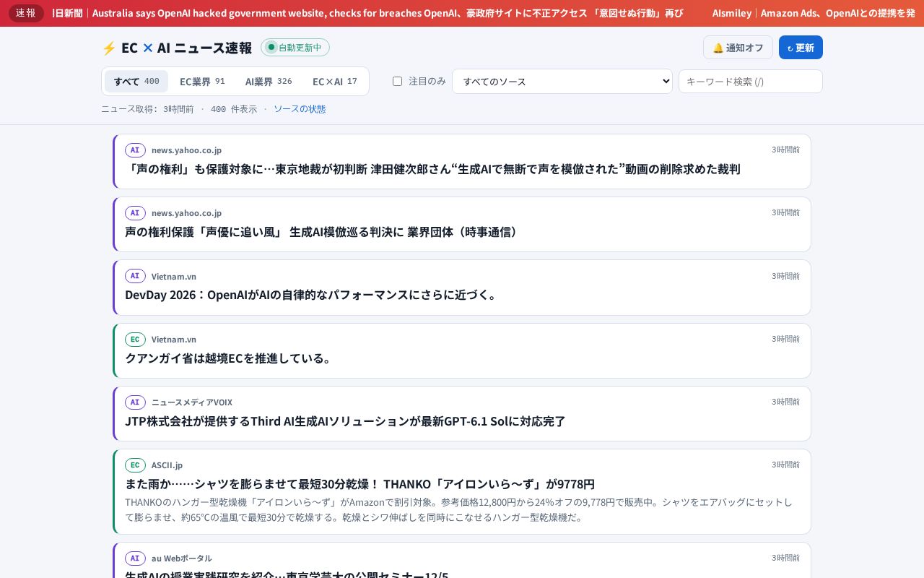This screenshot has width=924, height=578.
Task: Click AI tag on 声優に追い風 article
Action: pyautogui.click(x=135, y=212)
